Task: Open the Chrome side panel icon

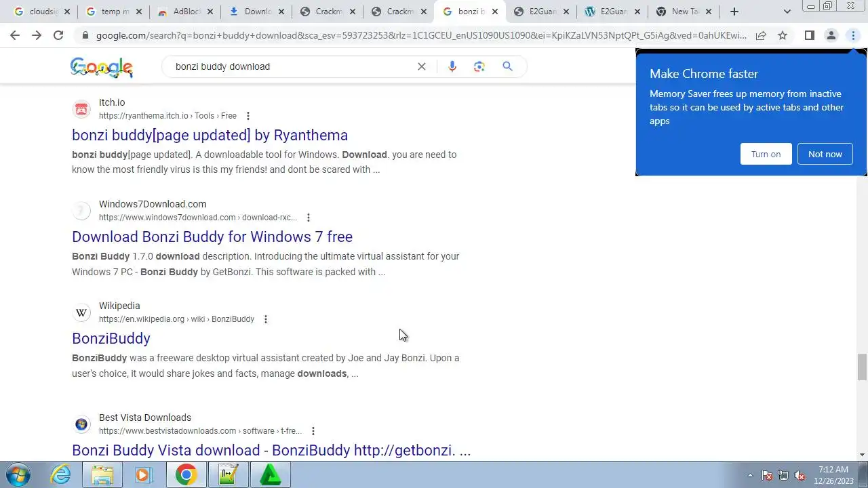Action: coord(809,35)
